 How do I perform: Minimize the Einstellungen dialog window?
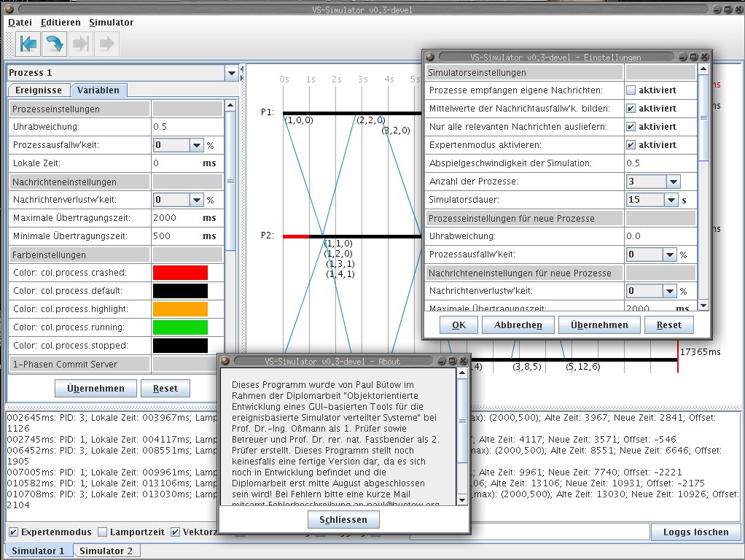point(682,57)
